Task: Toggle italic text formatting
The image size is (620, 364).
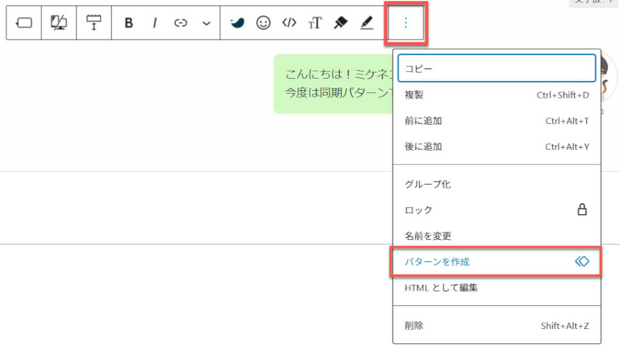Action: [154, 23]
